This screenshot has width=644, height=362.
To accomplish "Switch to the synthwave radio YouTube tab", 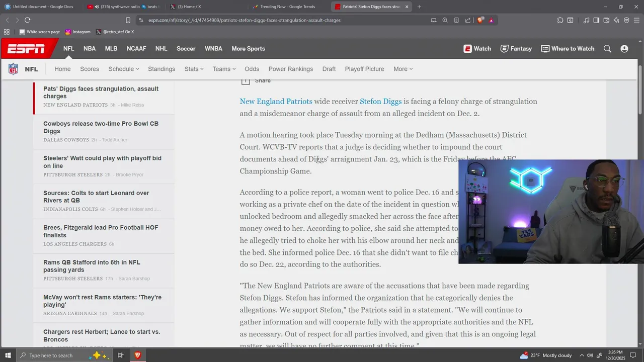I will (123, 7).
